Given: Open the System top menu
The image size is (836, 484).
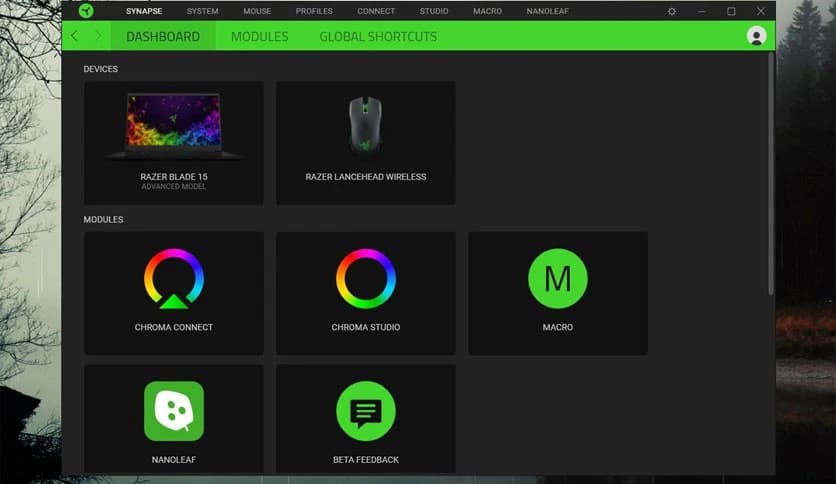Looking at the screenshot, I should click(x=203, y=11).
